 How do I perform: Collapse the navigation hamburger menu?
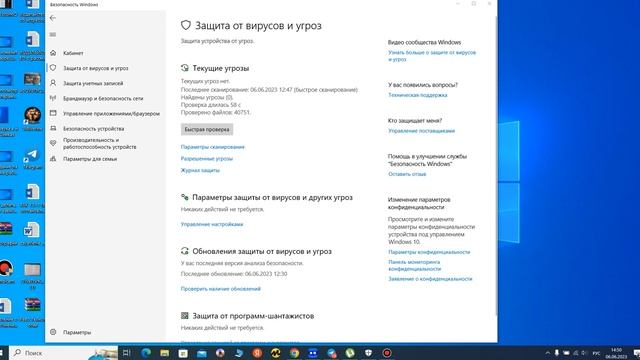[53, 35]
